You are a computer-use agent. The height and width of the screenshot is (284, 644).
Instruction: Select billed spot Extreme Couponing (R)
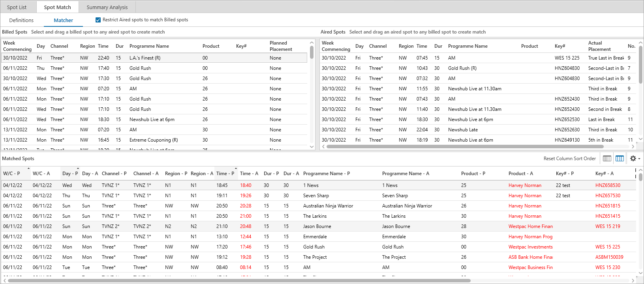coord(154,140)
